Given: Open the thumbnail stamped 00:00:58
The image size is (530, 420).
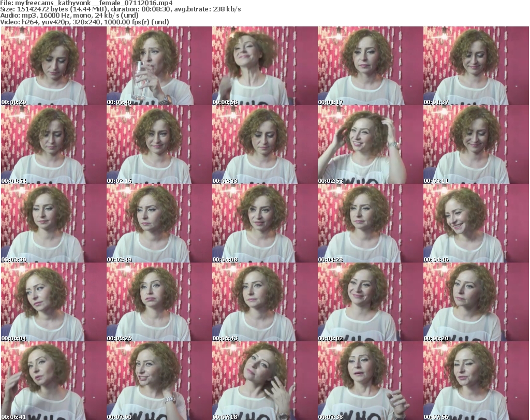Looking at the screenshot, I should (x=264, y=66).
